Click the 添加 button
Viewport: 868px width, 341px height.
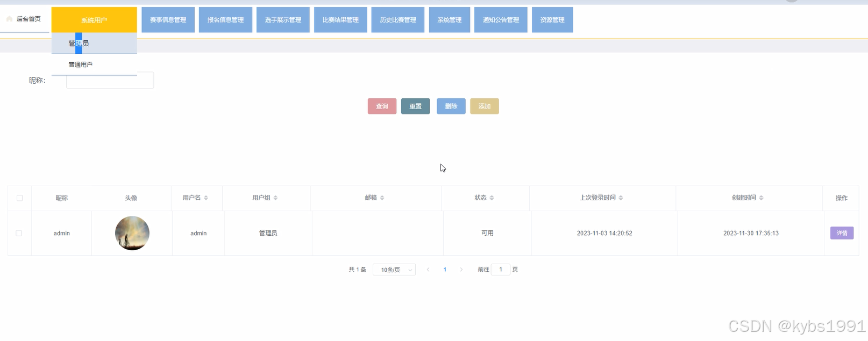485,106
